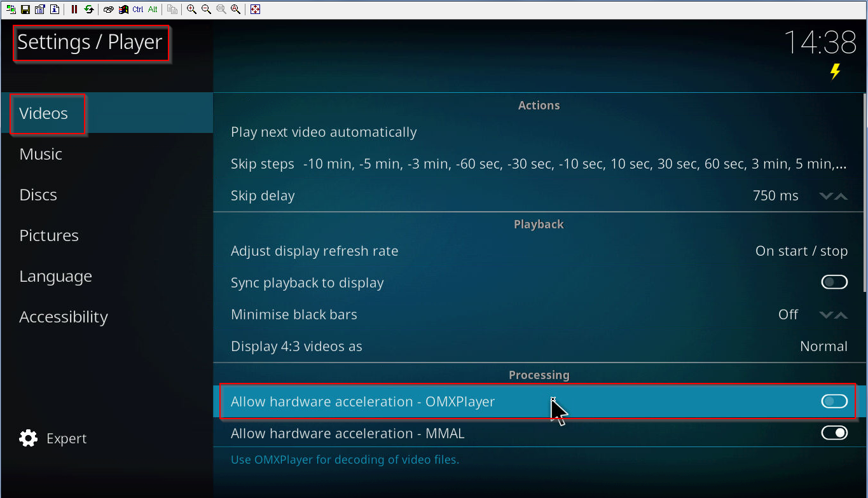
Task: Enable hardware acceleration for OMXPlayer
Action: (x=834, y=401)
